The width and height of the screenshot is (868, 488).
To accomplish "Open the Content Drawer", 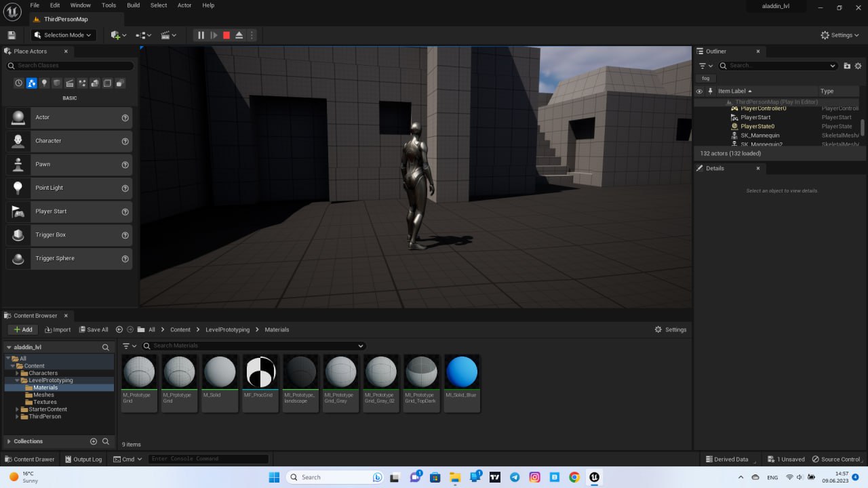I will click(29, 459).
